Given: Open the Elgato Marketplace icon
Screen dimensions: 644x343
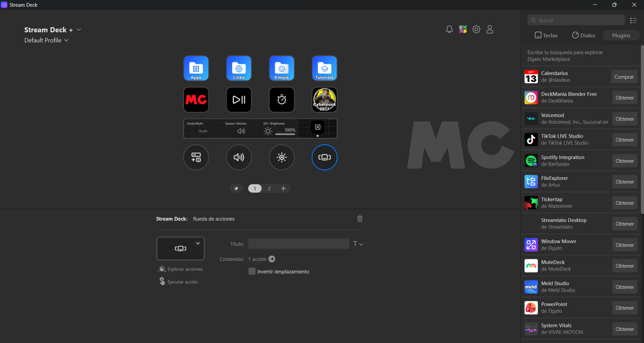Looking at the screenshot, I should [463, 30].
